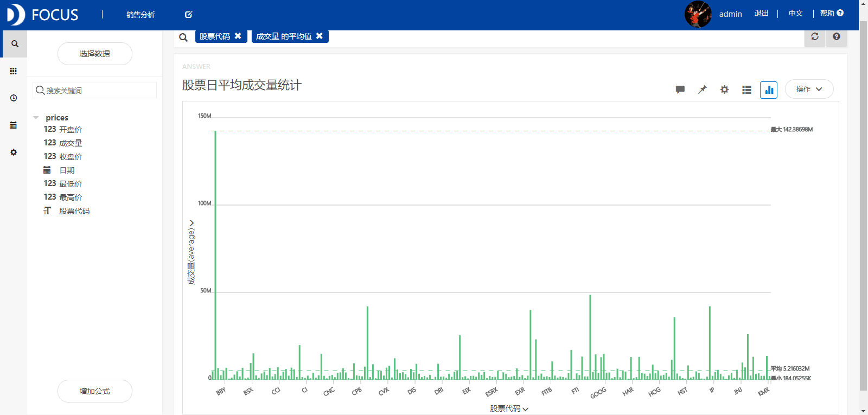Open the data table sidebar icon

pos(14,125)
